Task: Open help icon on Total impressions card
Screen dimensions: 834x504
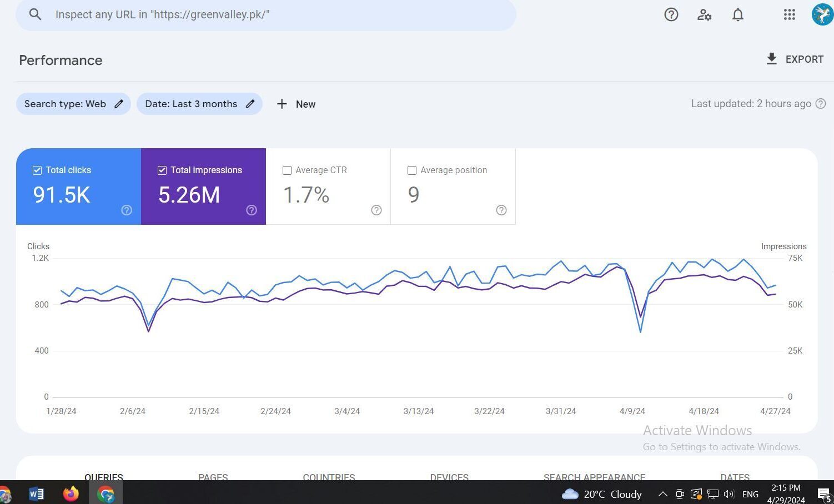Action: pos(252,210)
